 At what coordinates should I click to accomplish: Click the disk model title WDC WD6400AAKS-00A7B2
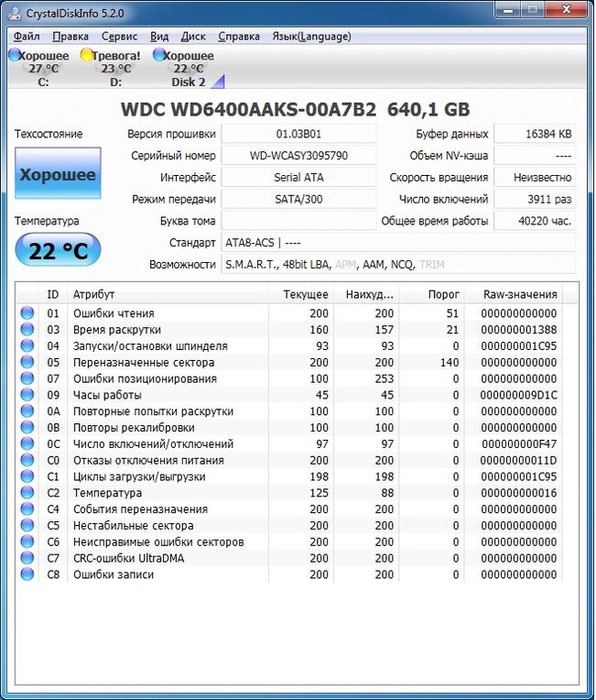click(248, 109)
